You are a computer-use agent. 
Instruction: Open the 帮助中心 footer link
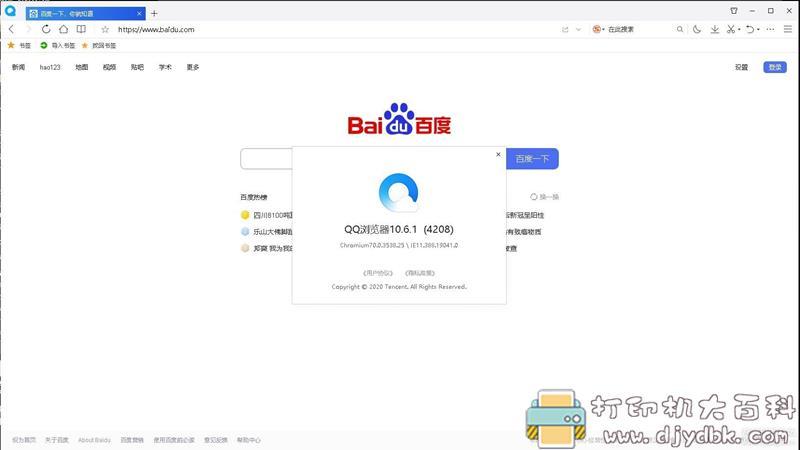249,440
